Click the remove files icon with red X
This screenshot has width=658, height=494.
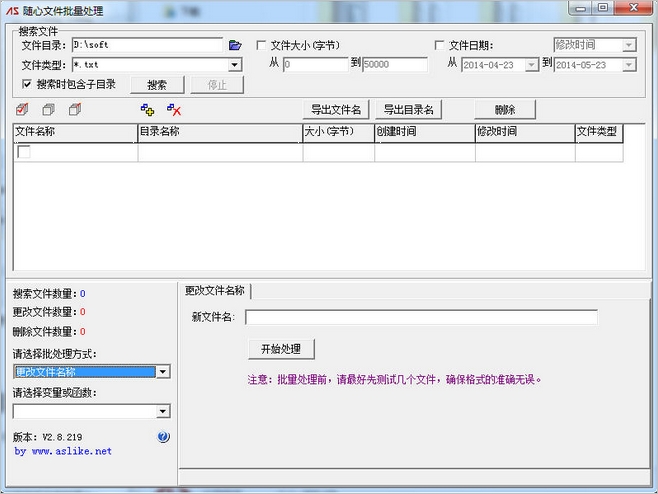(x=174, y=110)
